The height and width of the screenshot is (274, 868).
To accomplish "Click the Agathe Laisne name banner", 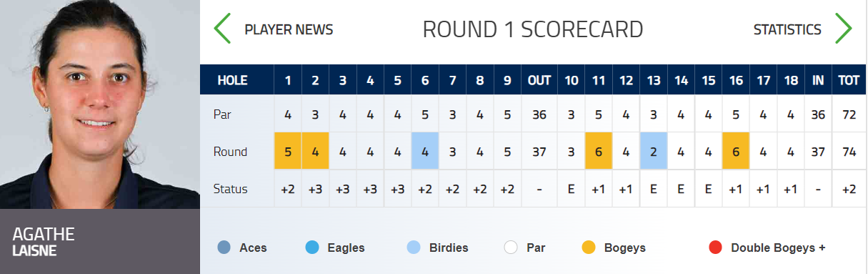I will [x=100, y=242].
